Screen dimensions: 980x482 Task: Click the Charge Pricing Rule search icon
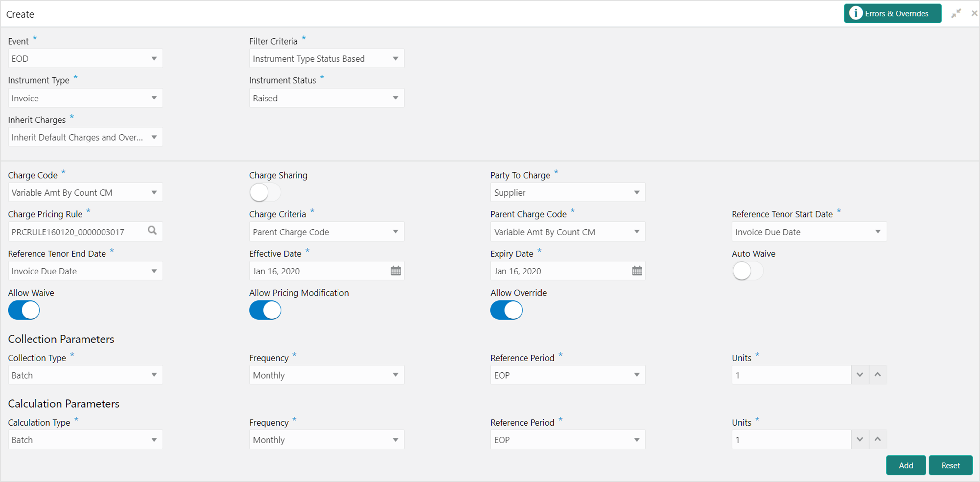click(152, 231)
